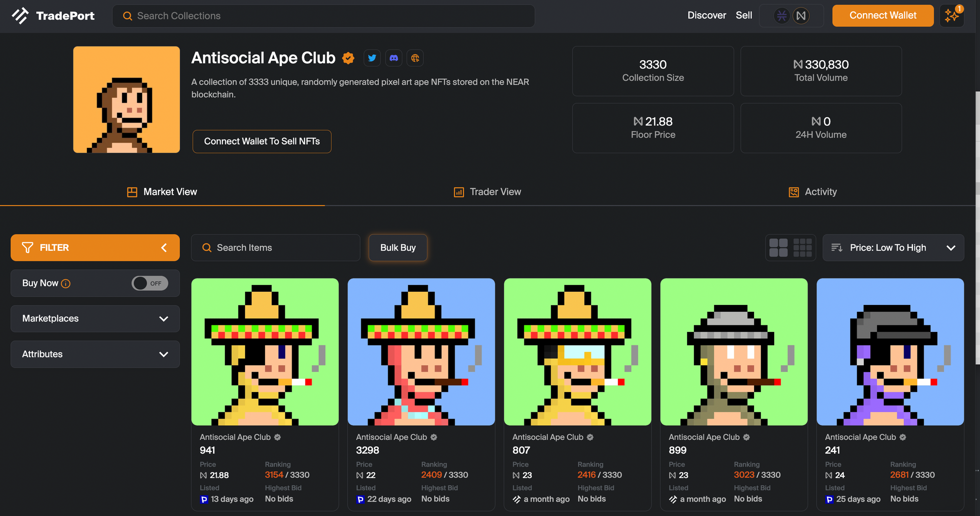This screenshot has height=516, width=980.
Task: Click the search magnifier in Search Collections
Action: [127, 16]
